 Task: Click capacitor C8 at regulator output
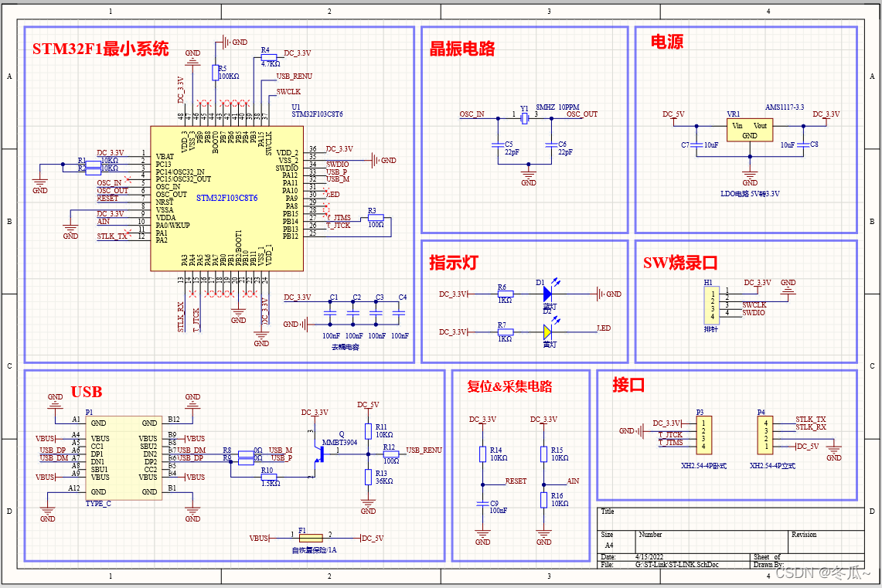803,145
